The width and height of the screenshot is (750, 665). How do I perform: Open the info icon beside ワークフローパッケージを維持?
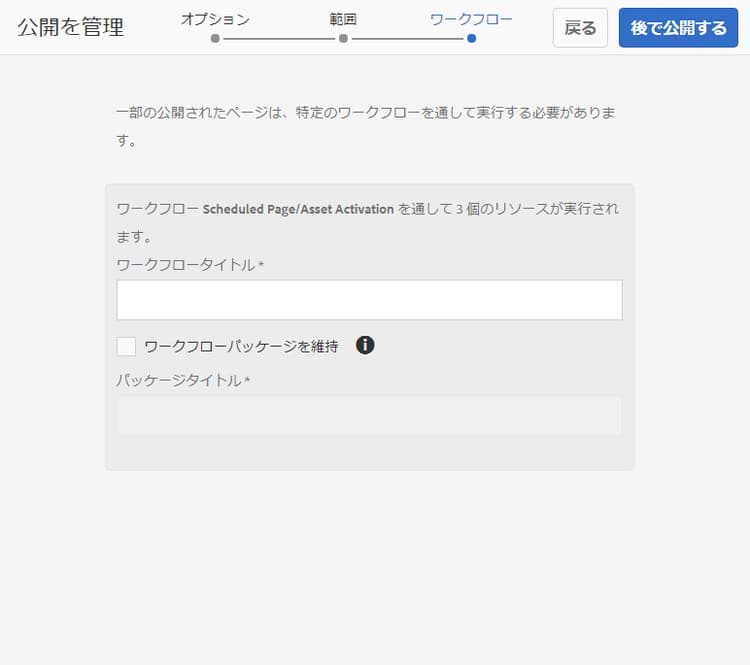[x=365, y=345]
